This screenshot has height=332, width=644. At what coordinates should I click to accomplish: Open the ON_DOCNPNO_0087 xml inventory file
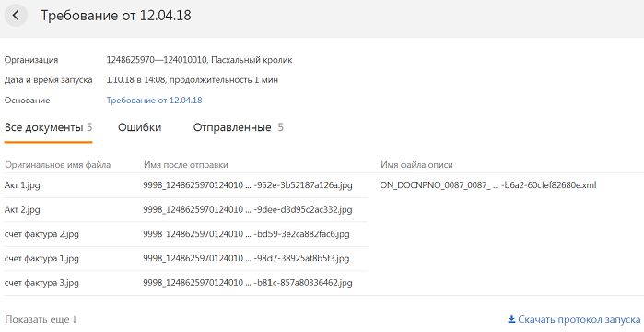[488, 185]
